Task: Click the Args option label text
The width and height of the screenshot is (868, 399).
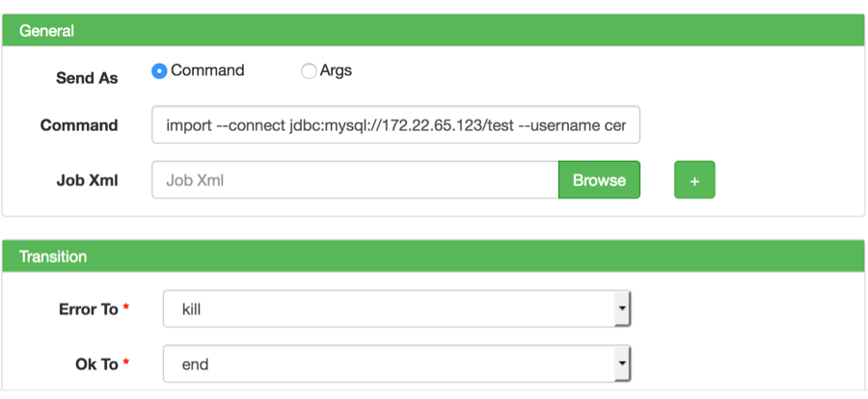Action: (336, 70)
